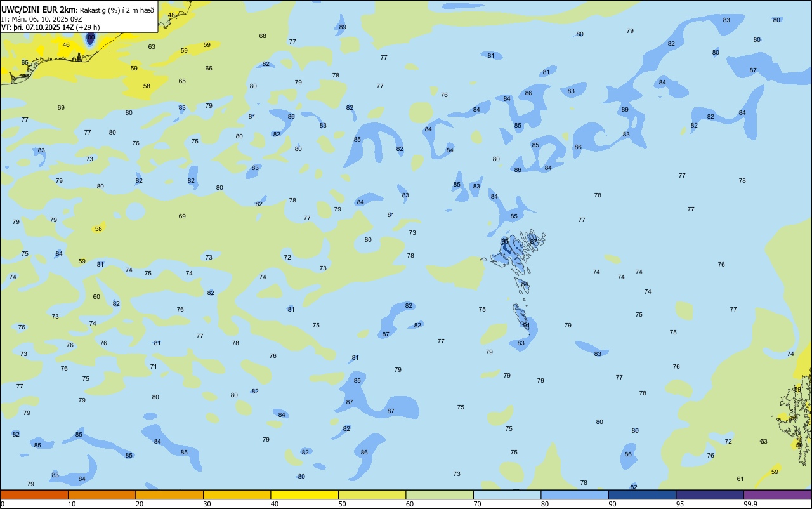Click the '100' value on the dark blue spot
This screenshot has width=812, height=509.
tap(89, 37)
